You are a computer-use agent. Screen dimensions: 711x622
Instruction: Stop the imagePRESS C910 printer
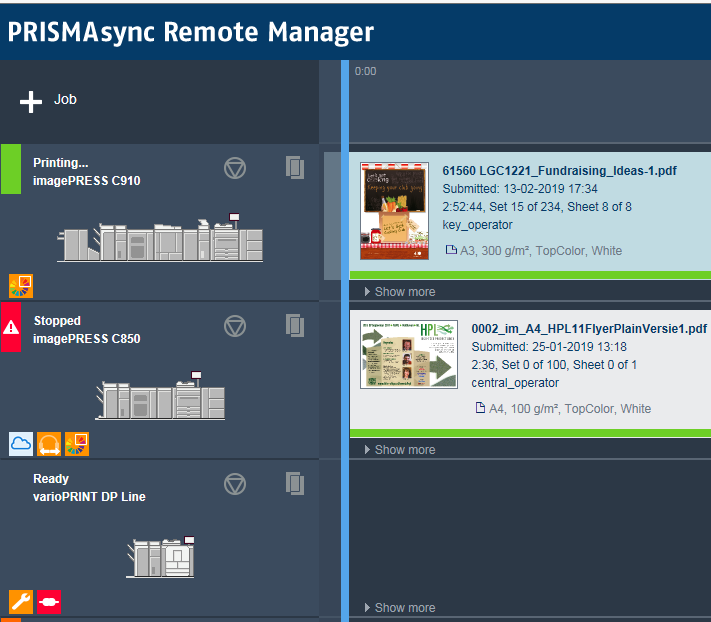point(235,168)
